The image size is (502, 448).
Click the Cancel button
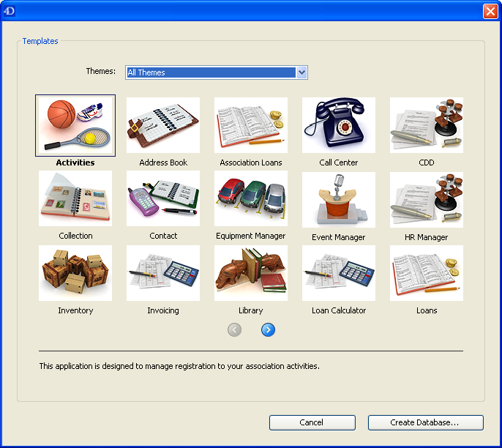(312, 422)
